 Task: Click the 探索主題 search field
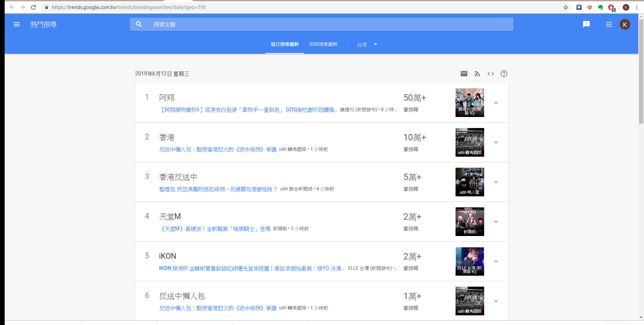[321, 24]
